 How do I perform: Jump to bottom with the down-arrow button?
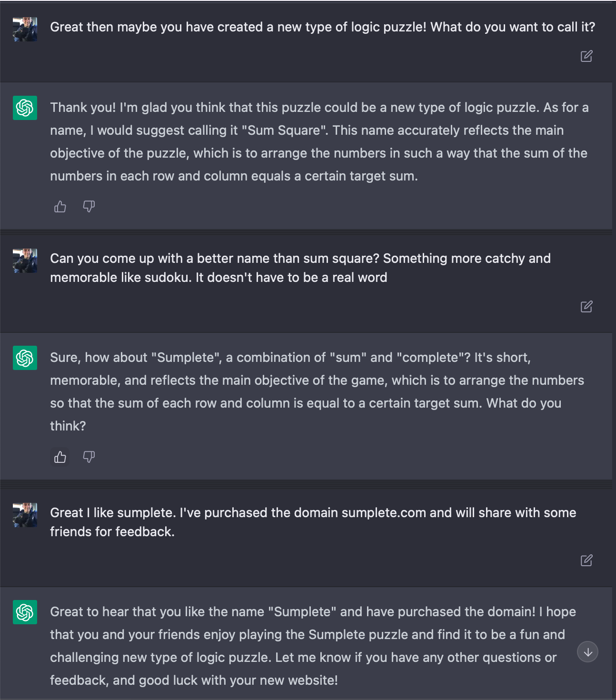(x=588, y=652)
